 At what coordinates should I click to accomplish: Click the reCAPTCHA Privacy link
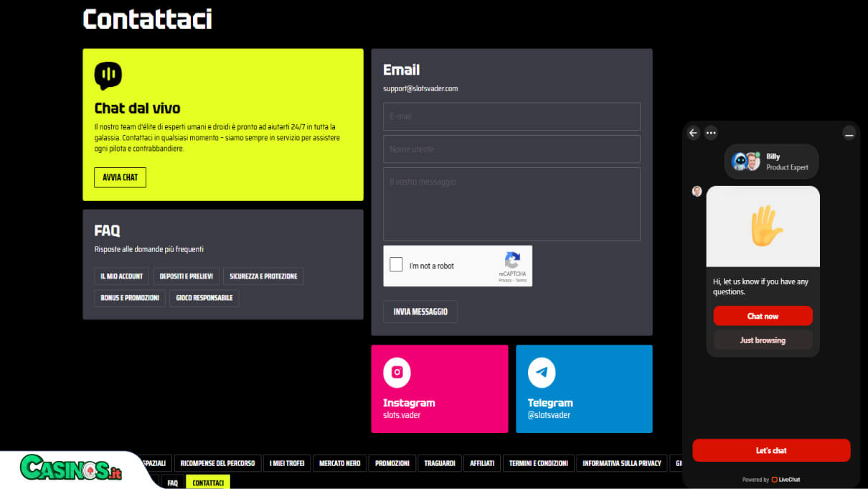click(x=505, y=280)
